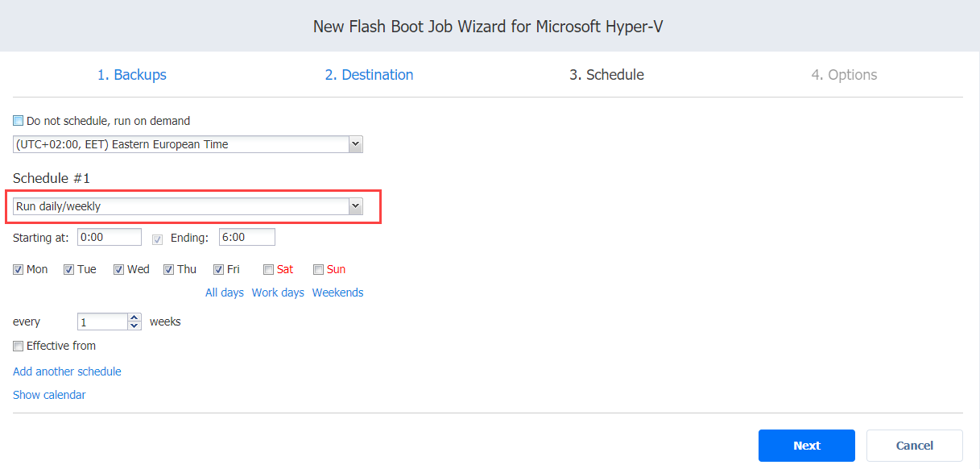Click the Ending time field
The width and height of the screenshot is (980, 469).
point(246,237)
